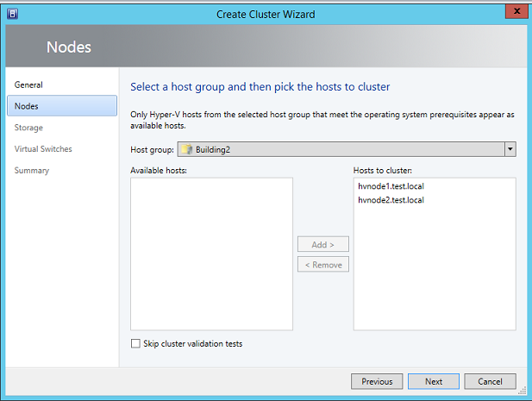Close the Create Cluster Wizard window

[516, 11]
